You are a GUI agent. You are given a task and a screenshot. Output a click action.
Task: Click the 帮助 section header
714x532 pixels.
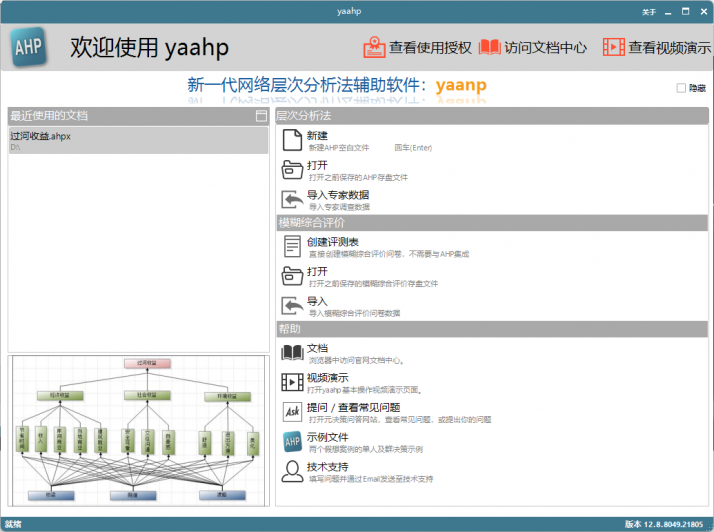(492, 329)
